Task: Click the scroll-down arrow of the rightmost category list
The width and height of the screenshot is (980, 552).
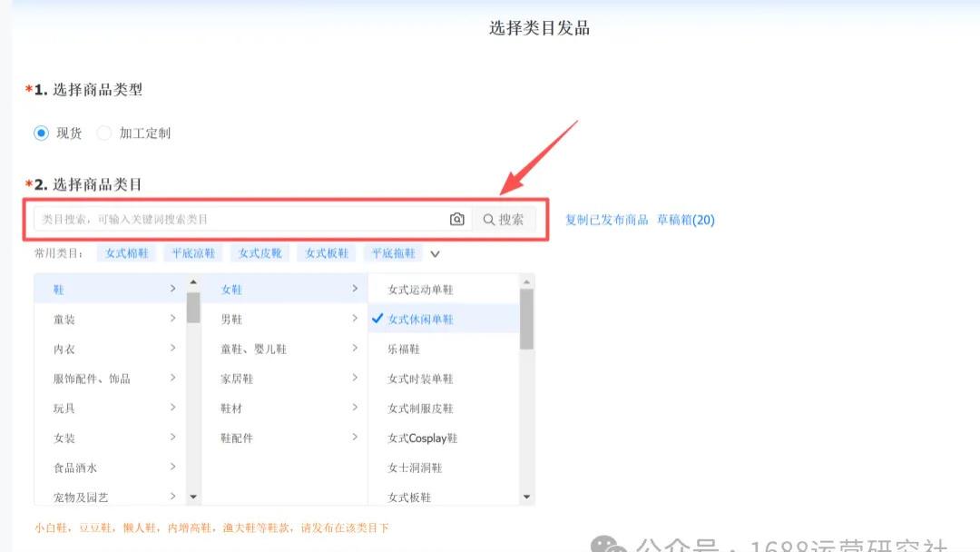Action: click(x=526, y=497)
